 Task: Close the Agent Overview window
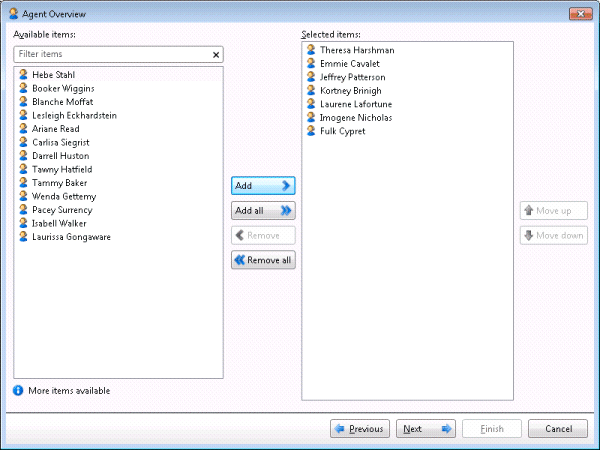(x=578, y=15)
